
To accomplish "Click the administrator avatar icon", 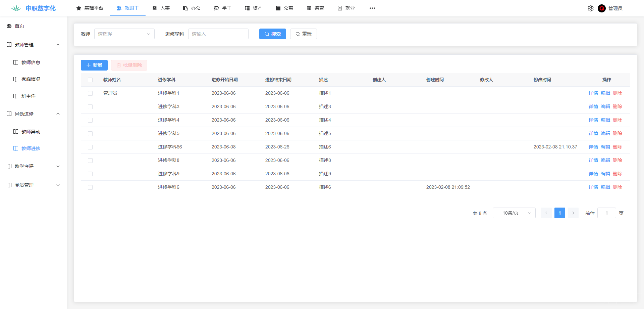I will click(601, 8).
